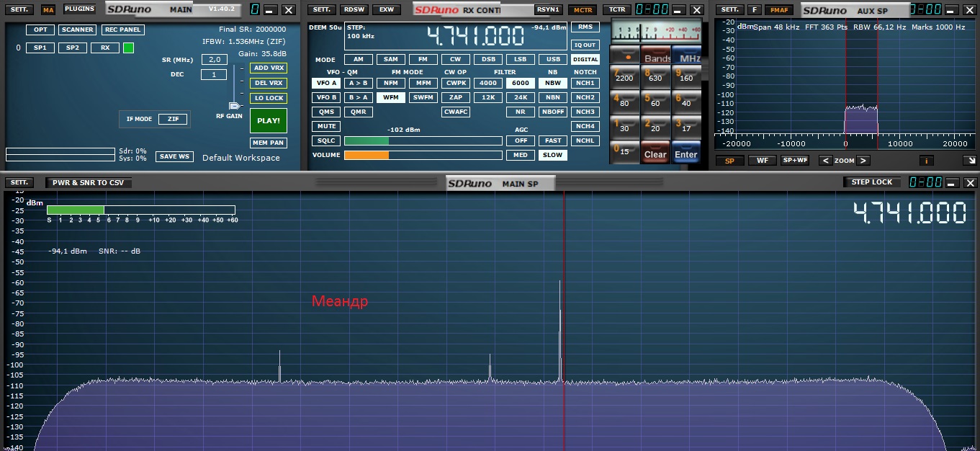Click STEP LOCK in Main SP
This screenshot has width=980, height=451.
tap(872, 182)
